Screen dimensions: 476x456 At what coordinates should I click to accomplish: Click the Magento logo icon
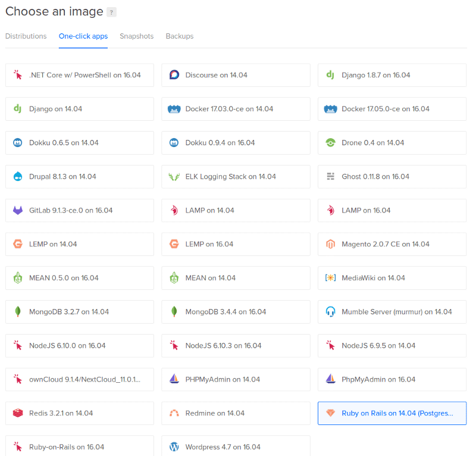pos(331,244)
